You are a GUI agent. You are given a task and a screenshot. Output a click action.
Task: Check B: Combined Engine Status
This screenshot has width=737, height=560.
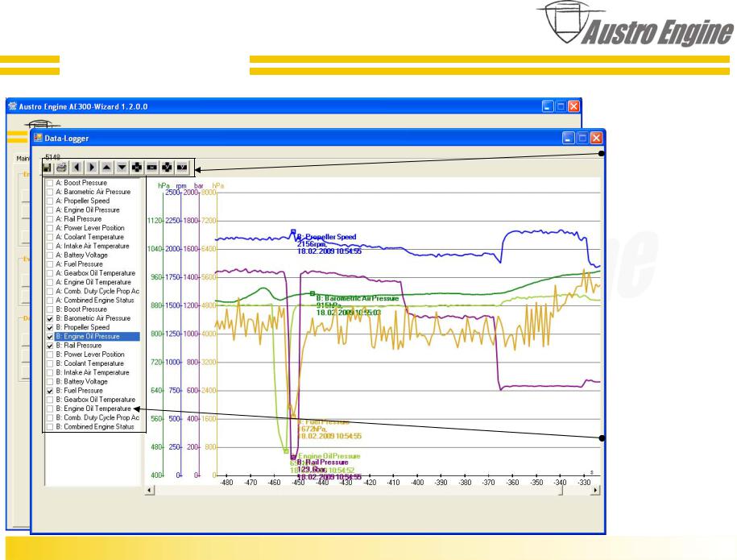pos(50,427)
